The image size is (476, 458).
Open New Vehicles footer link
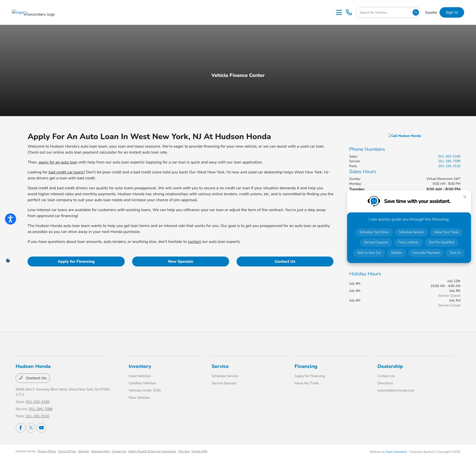[139, 397]
